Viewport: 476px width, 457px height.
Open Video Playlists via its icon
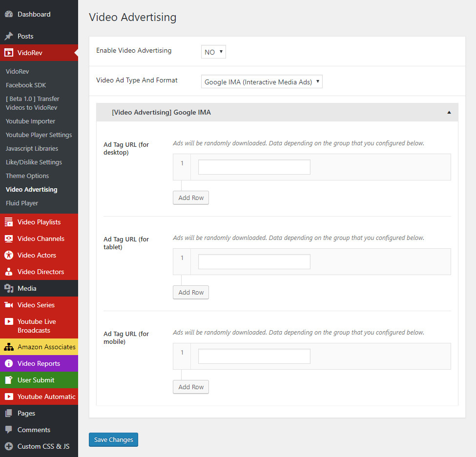(x=9, y=222)
